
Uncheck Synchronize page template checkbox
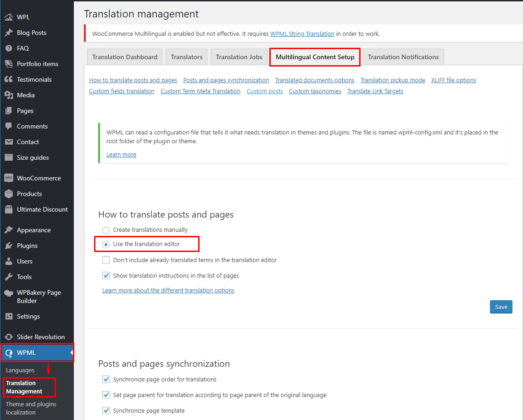106,411
